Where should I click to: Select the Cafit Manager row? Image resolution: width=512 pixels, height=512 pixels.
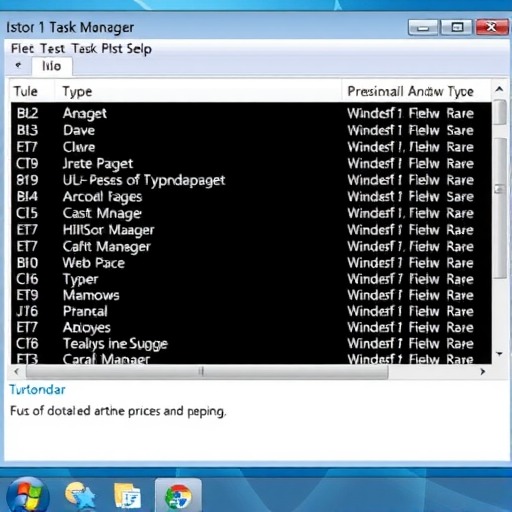coord(251,247)
